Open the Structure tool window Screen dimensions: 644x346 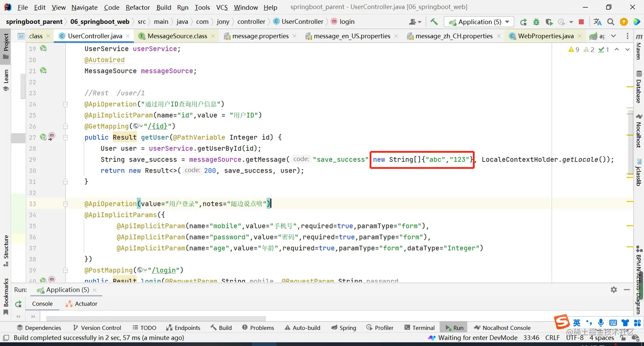coord(6,251)
